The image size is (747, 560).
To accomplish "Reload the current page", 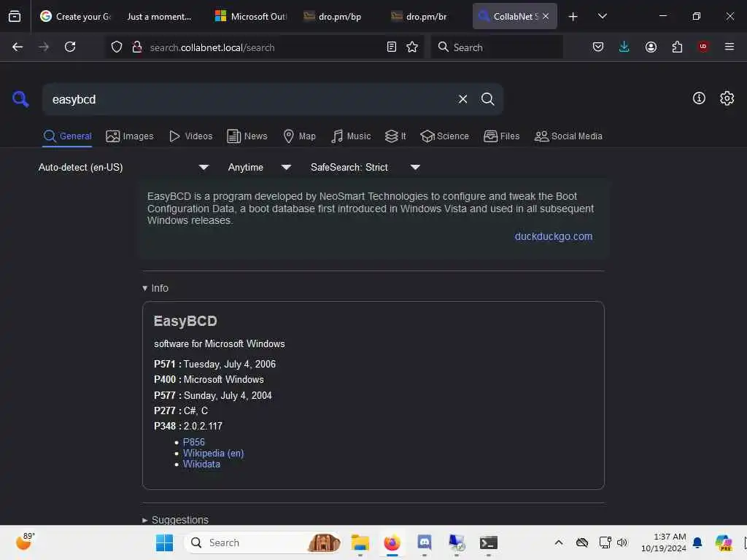I will pyautogui.click(x=70, y=47).
